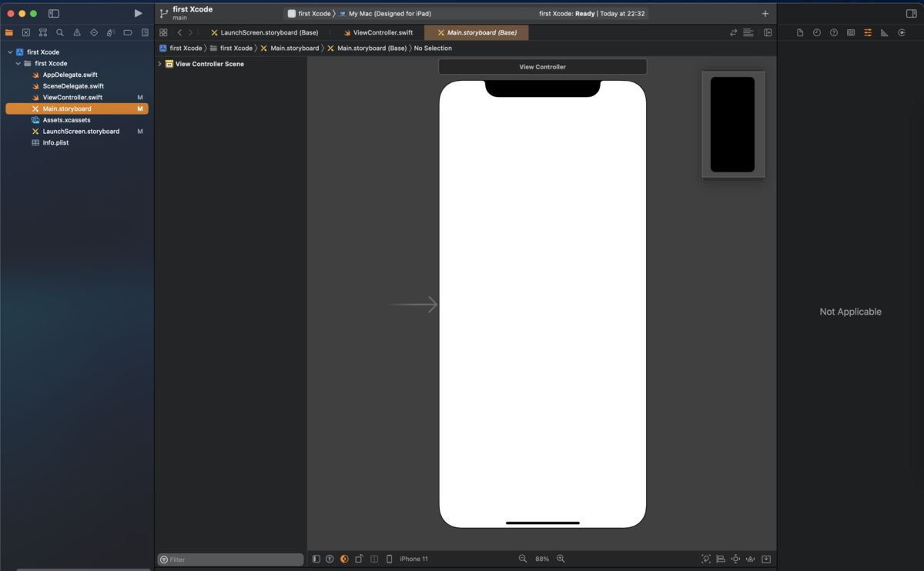Open Assets.xcassets catalog

[66, 120]
